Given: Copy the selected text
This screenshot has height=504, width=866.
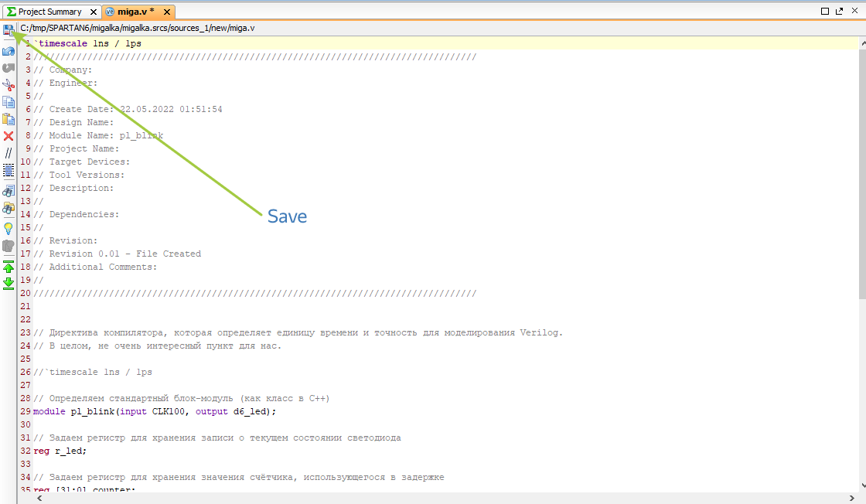Looking at the screenshot, I should click(9, 102).
